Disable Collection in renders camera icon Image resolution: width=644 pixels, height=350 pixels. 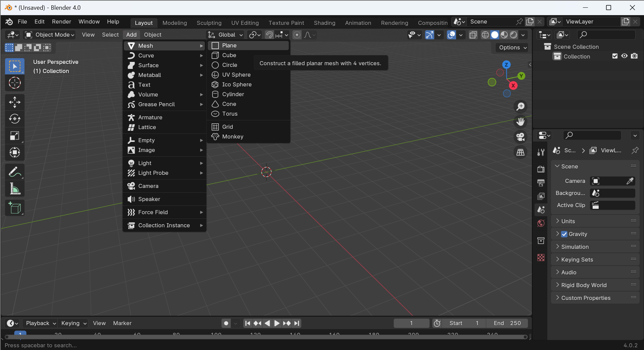634,56
